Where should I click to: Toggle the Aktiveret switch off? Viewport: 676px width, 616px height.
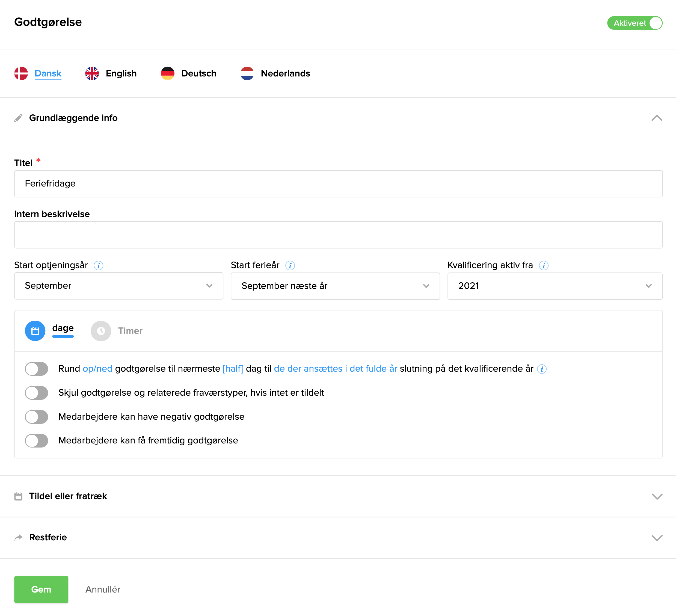coord(635,23)
